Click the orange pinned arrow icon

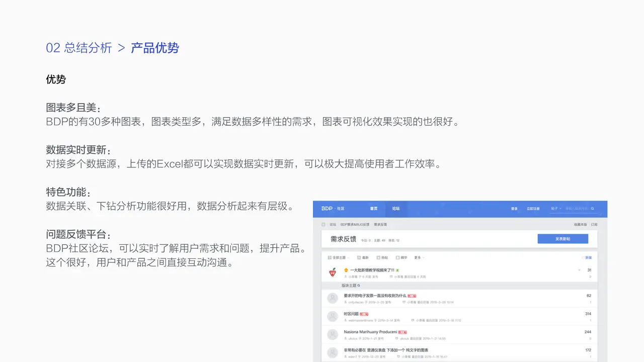[x=346, y=270]
